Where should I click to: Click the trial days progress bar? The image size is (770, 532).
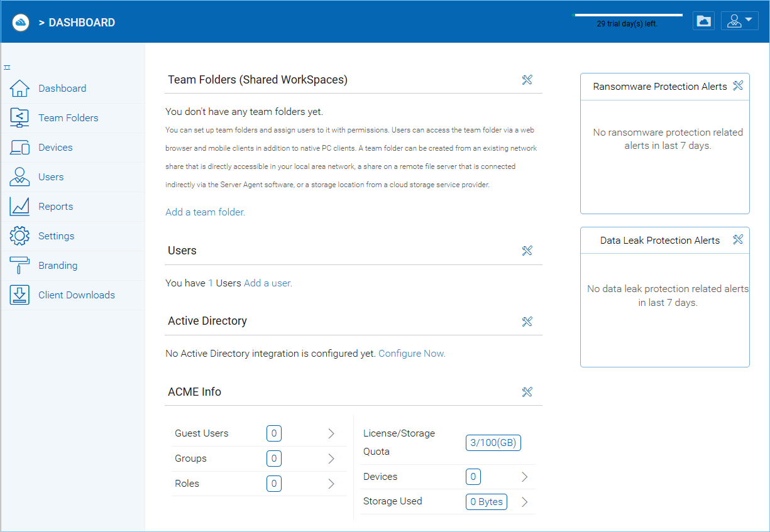click(627, 14)
